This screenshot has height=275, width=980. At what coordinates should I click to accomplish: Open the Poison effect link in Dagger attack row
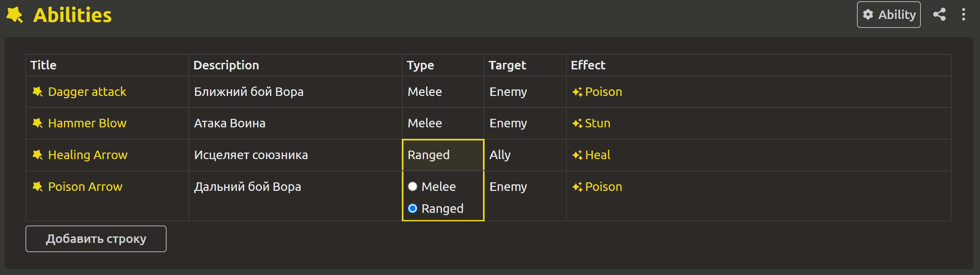click(603, 92)
